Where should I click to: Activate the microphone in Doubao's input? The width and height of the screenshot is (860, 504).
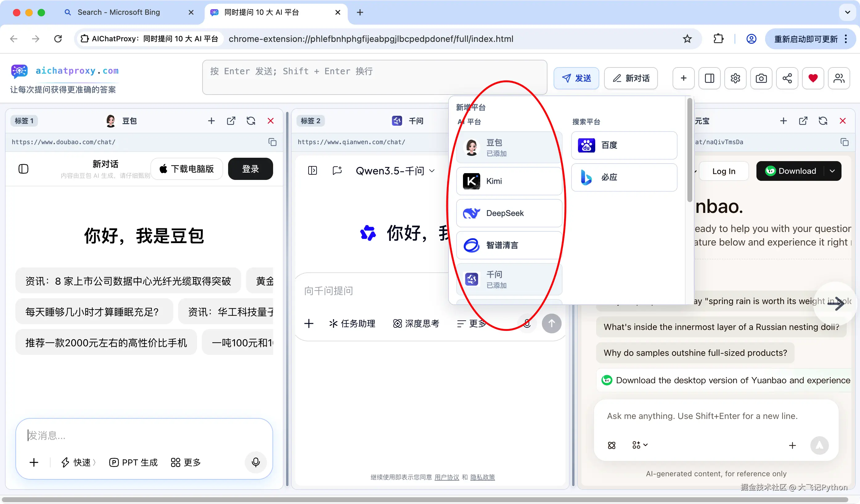256,463
